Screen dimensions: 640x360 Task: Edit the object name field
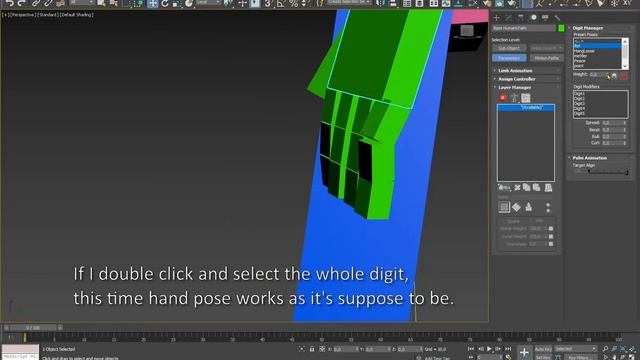(524, 28)
